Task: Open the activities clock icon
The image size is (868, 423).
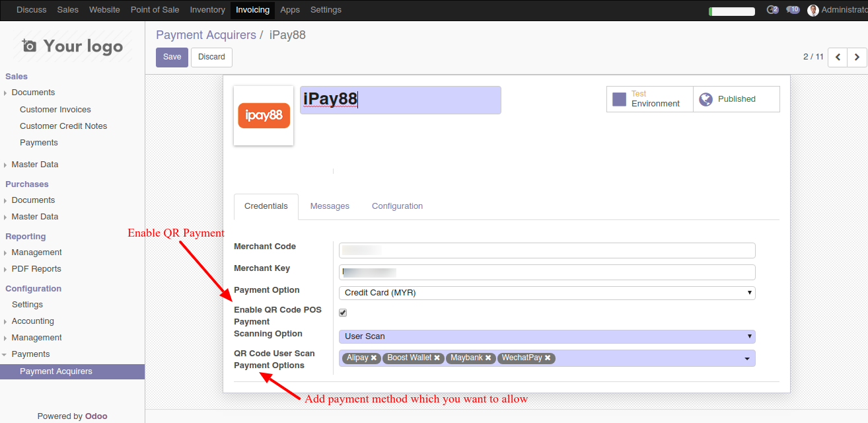Action: [x=772, y=10]
